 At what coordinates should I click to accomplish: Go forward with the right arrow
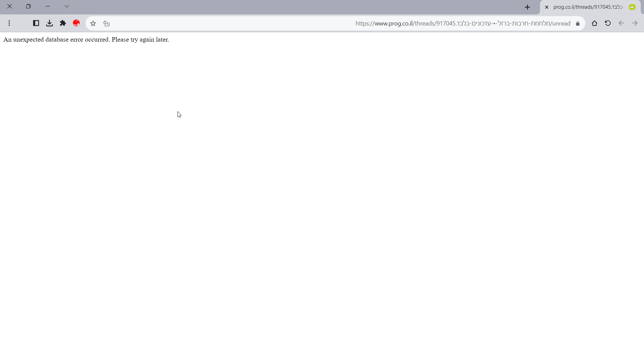(635, 23)
